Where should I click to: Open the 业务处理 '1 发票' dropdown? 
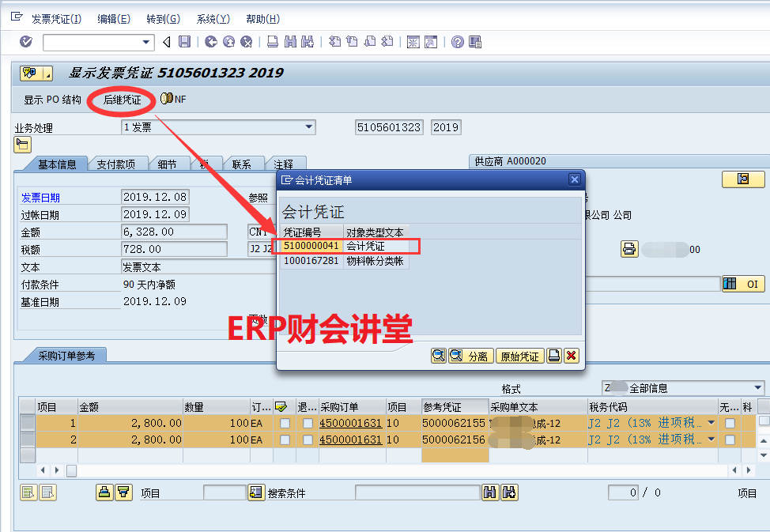[309, 127]
